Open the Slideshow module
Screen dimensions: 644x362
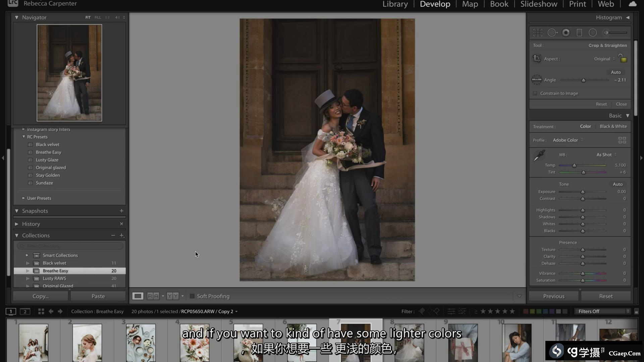click(538, 4)
